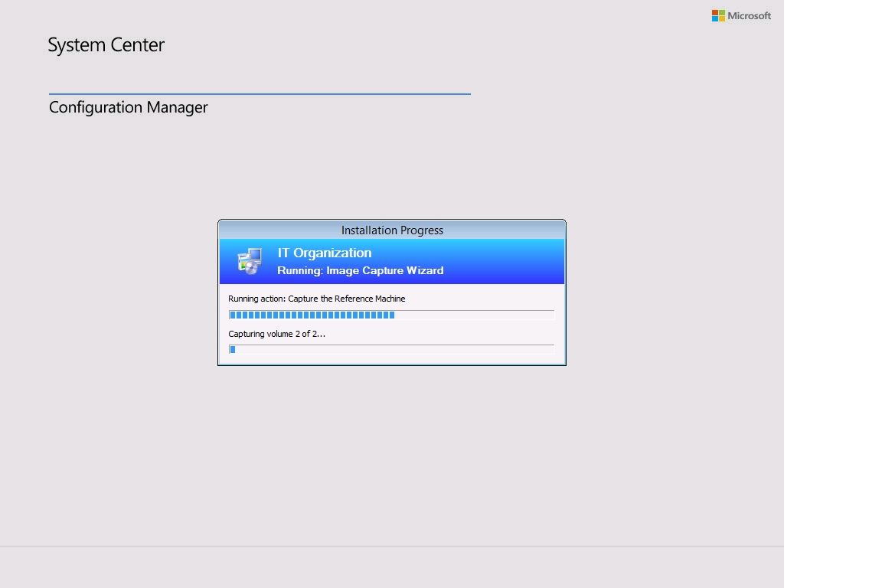Click the empty part of the upper progress bar
This screenshot has height=588, width=882.
click(x=475, y=315)
